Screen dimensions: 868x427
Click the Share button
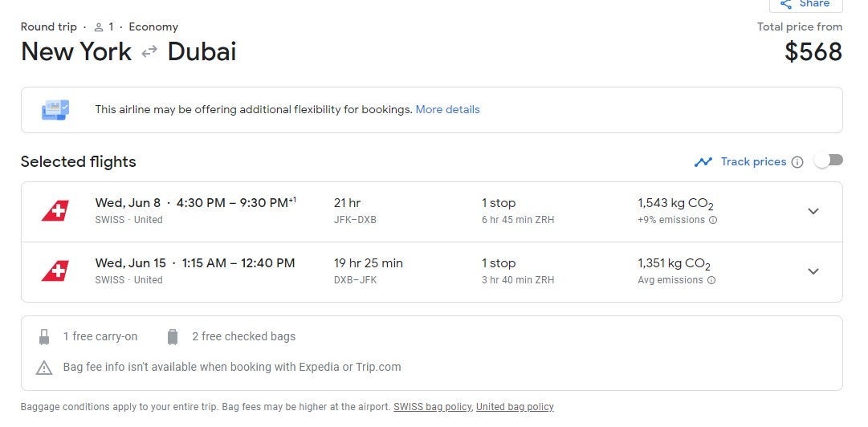pos(805,5)
